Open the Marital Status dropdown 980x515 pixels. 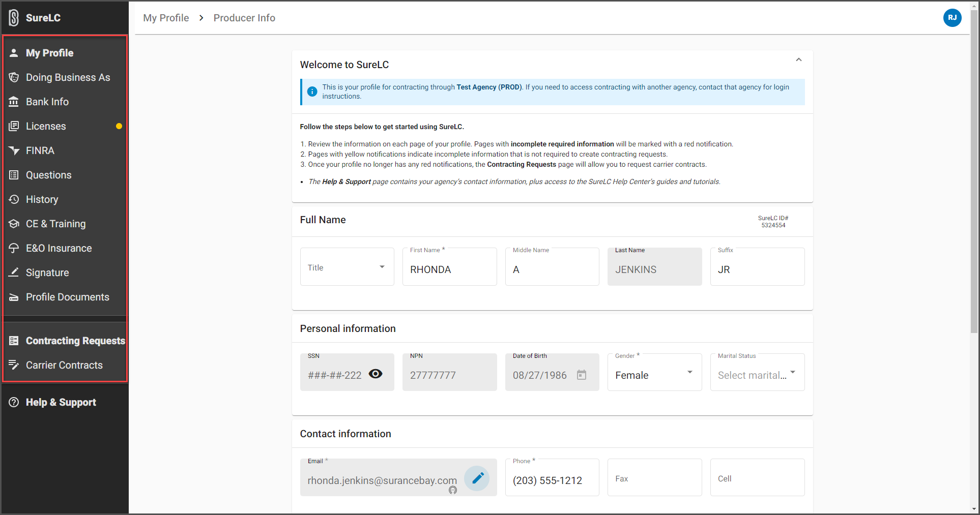(x=757, y=373)
